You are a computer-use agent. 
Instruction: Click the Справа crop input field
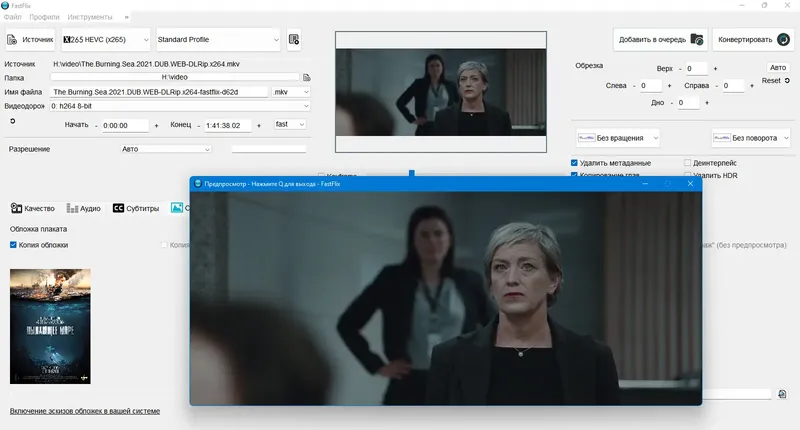[734, 86]
